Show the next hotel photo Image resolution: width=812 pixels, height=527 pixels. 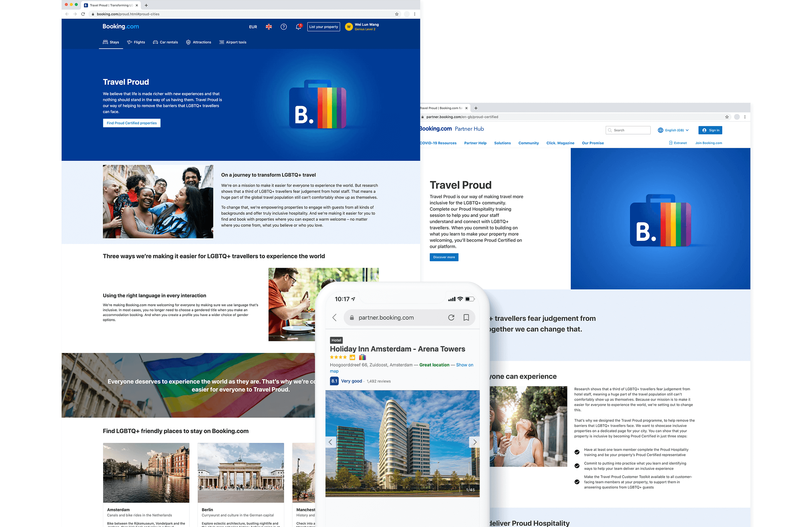(x=474, y=442)
